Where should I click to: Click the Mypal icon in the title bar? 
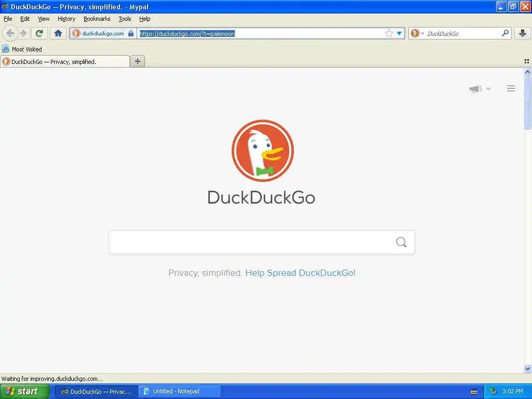[x=5, y=6]
